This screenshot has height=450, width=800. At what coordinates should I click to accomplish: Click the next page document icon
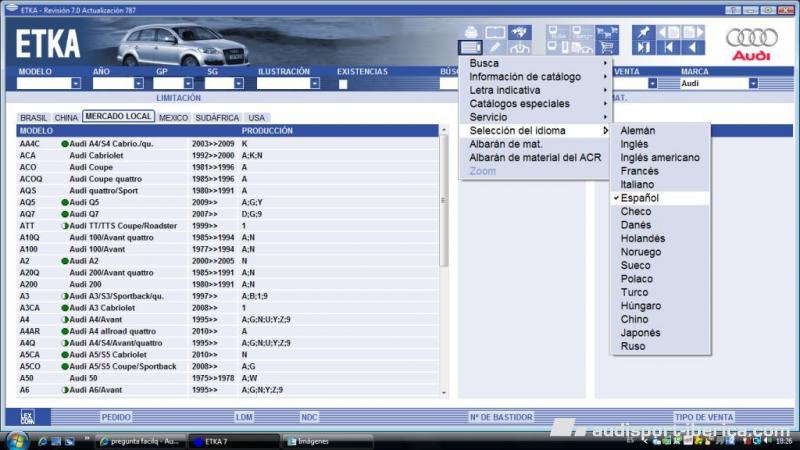click(693, 33)
